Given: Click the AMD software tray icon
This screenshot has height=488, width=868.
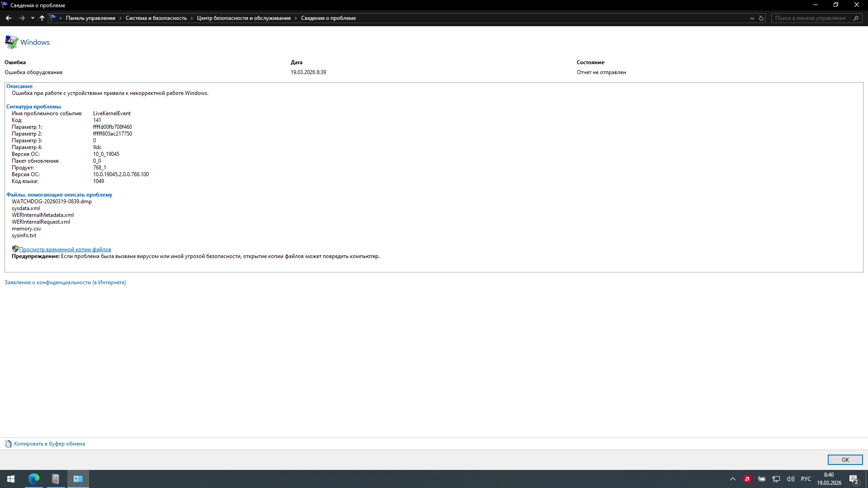Looking at the screenshot, I should (x=747, y=479).
